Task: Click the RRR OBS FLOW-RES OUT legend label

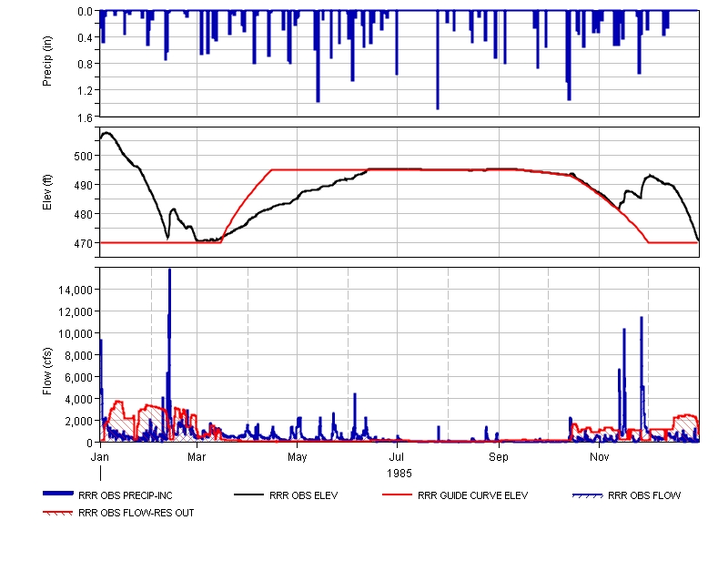Action: (x=136, y=513)
